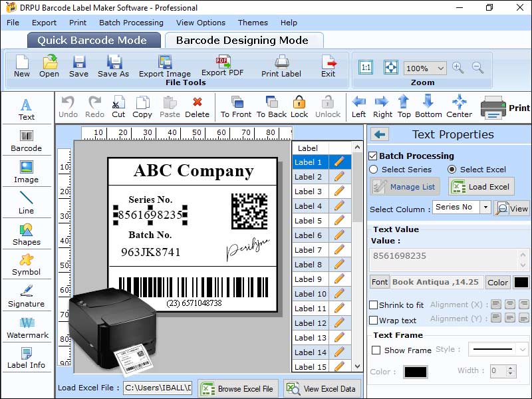The height and width of the screenshot is (399, 532).
Task: Bring the object To Front
Action: pyautogui.click(x=236, y=106)
